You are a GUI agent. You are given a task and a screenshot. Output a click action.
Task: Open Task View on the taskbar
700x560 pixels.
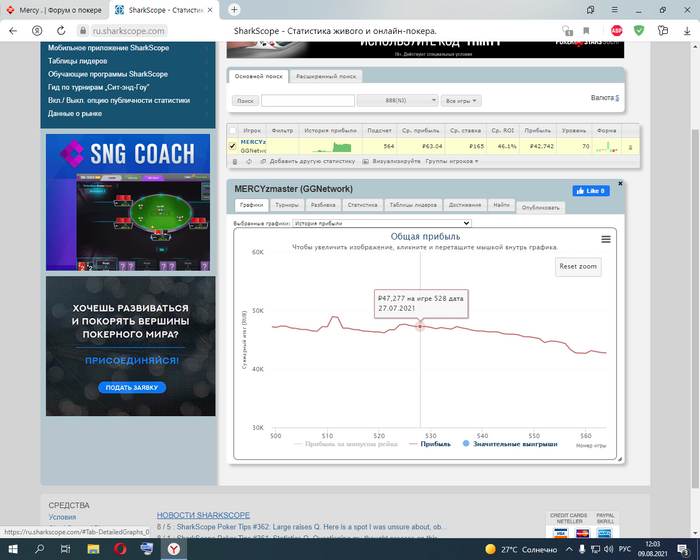pos(66,549)
